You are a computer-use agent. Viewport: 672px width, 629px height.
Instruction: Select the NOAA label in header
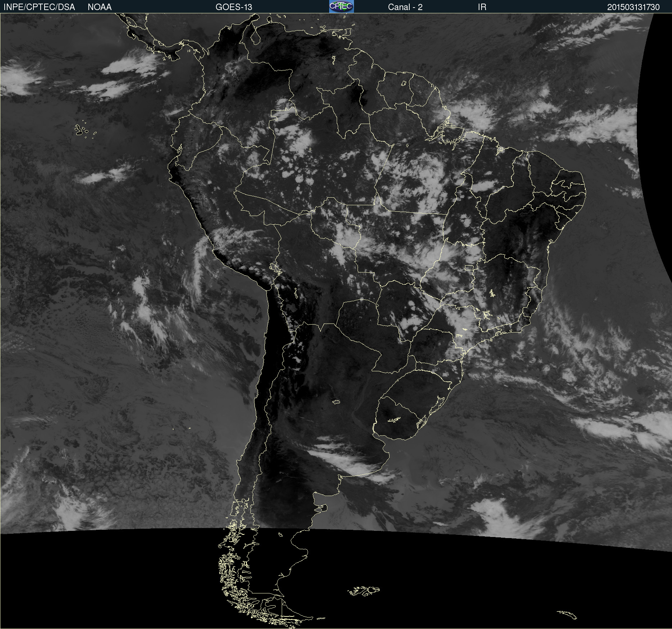[100, 7]
